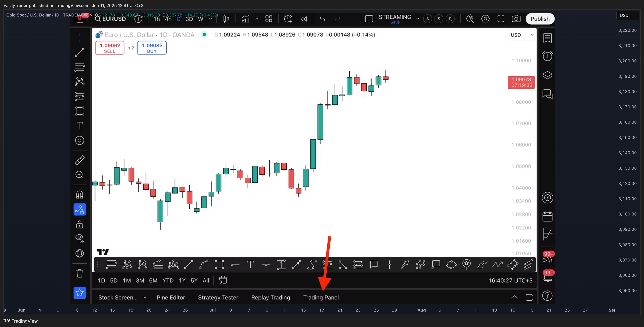
Task: Expand the indicators dropdown arrow
Action: click(x=257, y=19)
